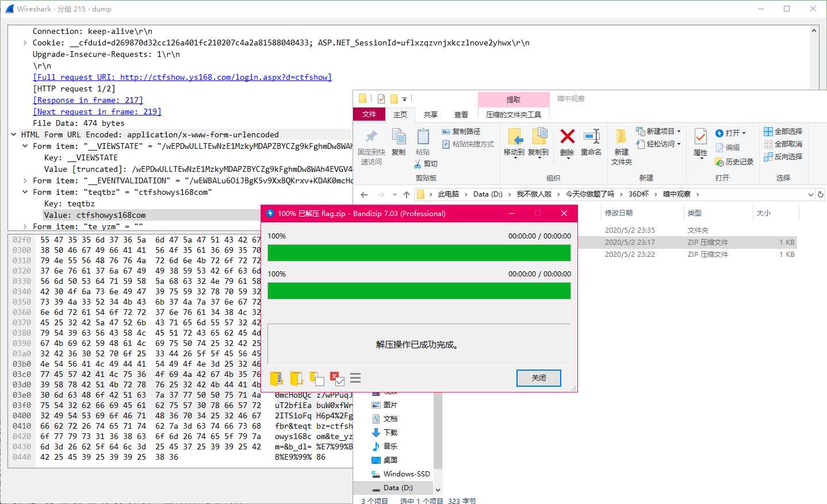Click Data (D:) in the address breadcrumb

[488, 194]
